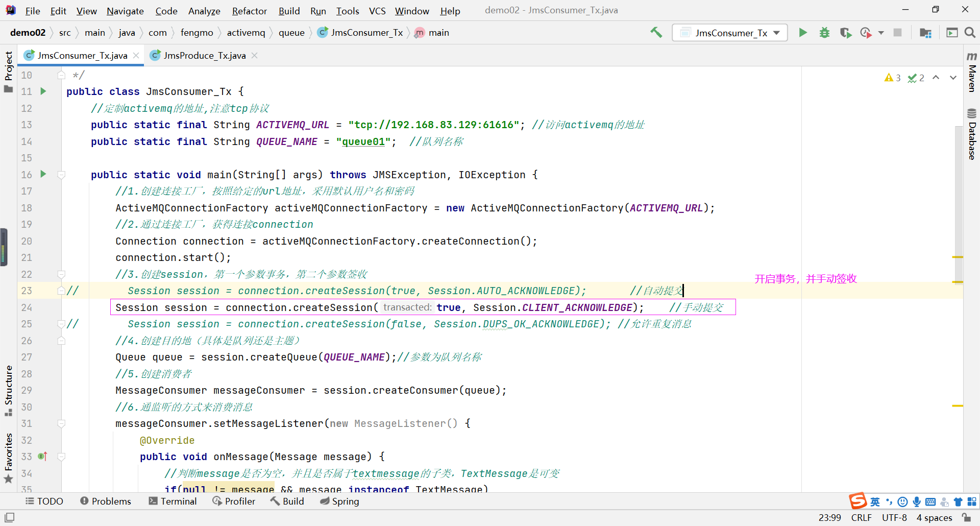Start debugging with the bug icon

[x=824, y=33]
